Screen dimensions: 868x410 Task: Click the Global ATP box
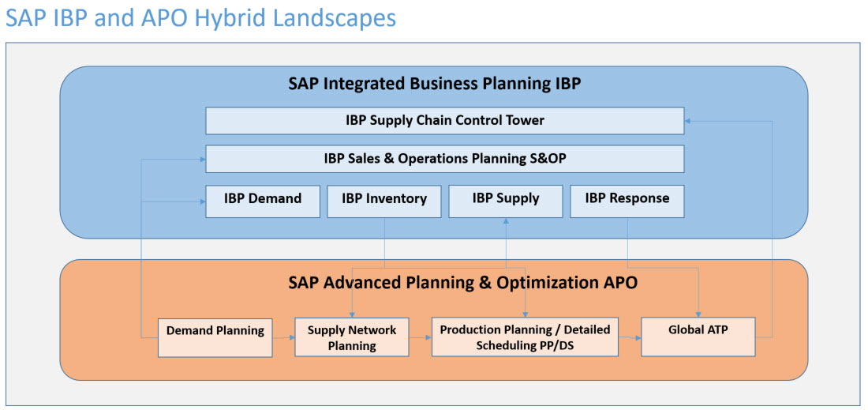[x=698, y=337]
